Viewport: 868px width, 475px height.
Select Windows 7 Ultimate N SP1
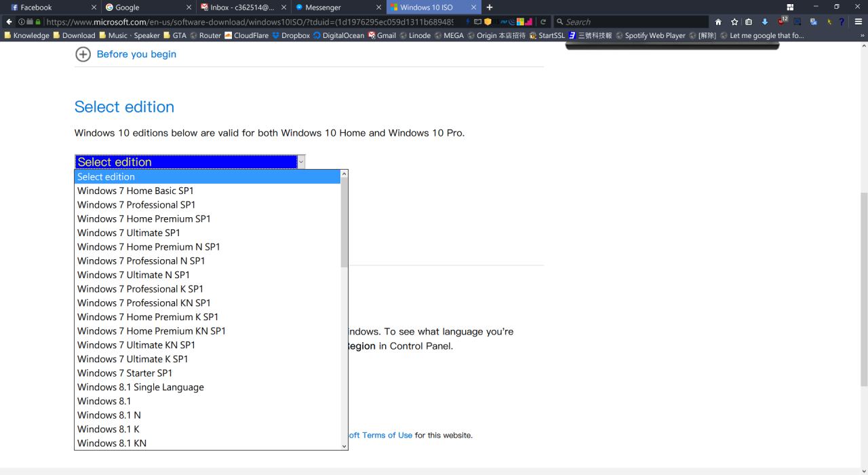[207, 275]
